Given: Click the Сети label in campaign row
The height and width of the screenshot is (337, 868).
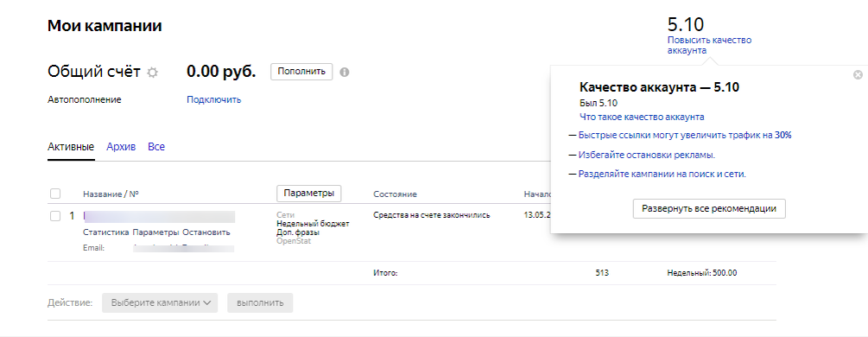Looking at the screenshot, I should tap(286, 214).
